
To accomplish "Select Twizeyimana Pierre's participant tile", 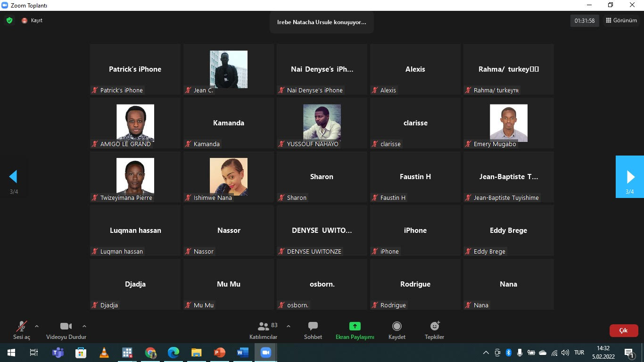I will point(135,177).
